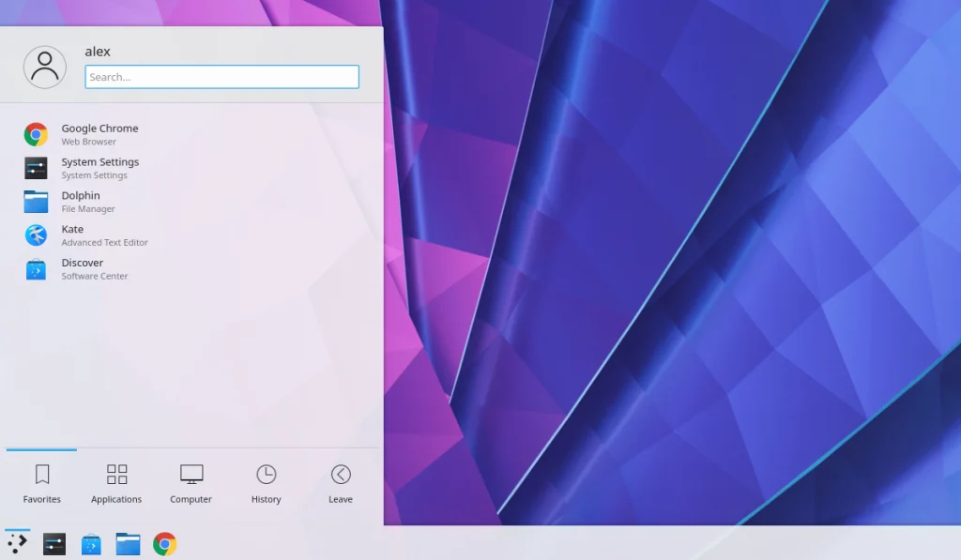Open System Settings from the taskbar
This screenshot has height=560, width=961.
click(53, 543)
